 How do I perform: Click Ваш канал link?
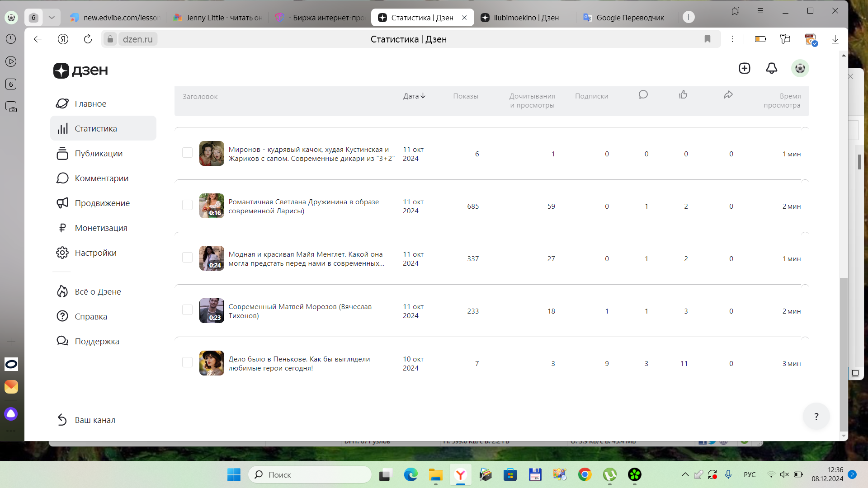[x=95, y=420]
